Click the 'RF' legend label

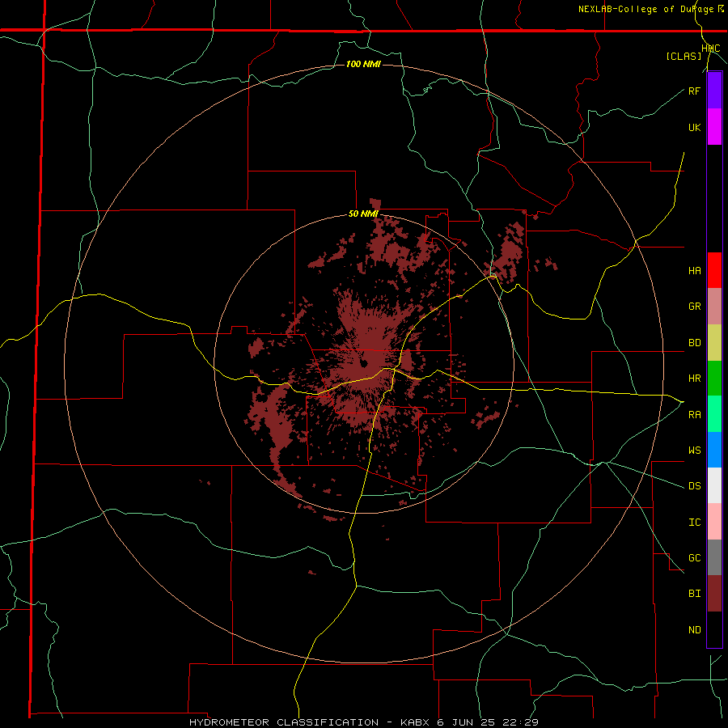694,91
